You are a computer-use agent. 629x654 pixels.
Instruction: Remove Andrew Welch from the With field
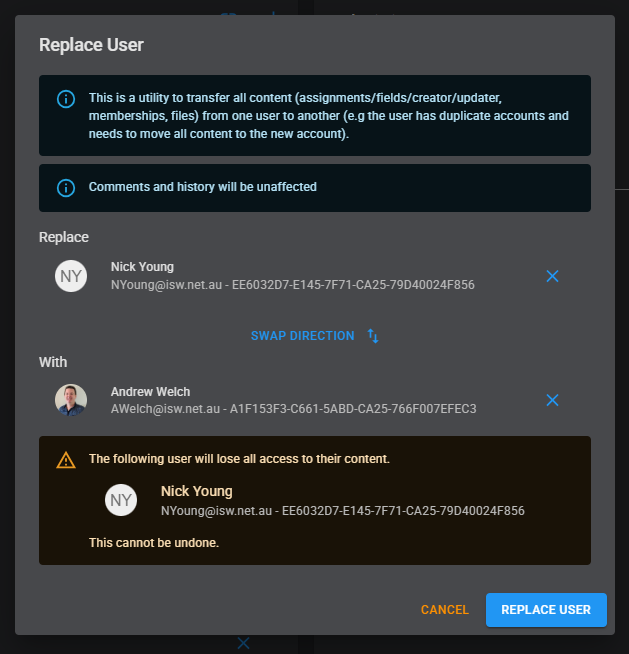point(552,400)
